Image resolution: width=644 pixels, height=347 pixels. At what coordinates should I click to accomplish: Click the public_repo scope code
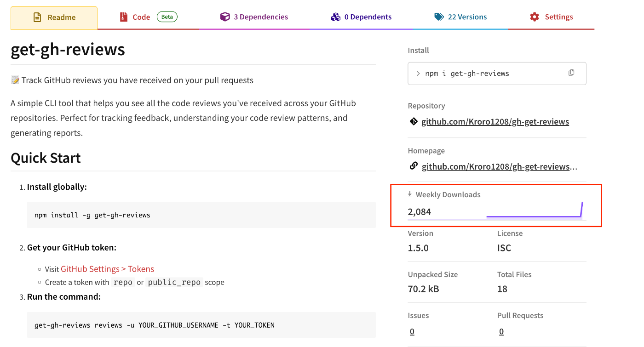tap(174, 282)
